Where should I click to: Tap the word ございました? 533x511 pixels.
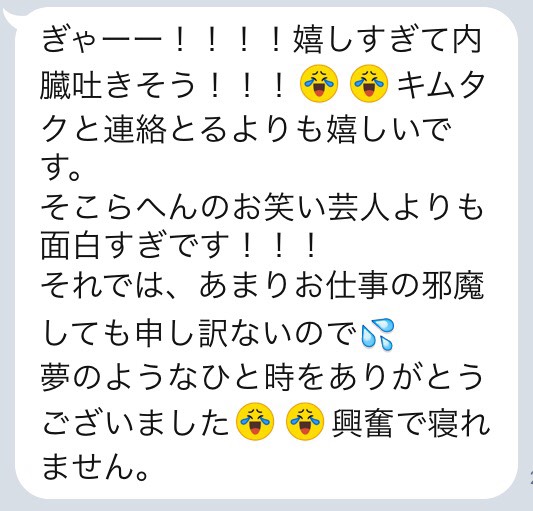pyautogui.click(x=136, y=422)
